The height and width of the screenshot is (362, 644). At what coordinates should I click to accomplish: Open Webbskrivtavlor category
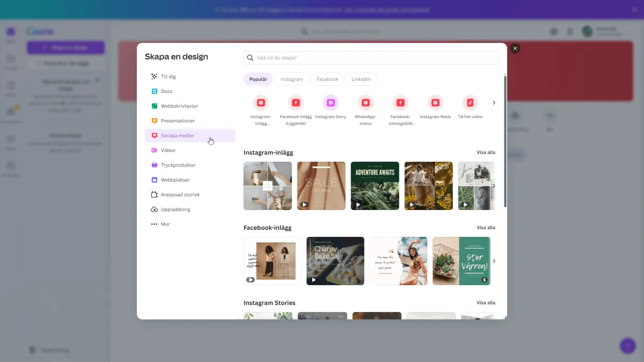[190, 106]
